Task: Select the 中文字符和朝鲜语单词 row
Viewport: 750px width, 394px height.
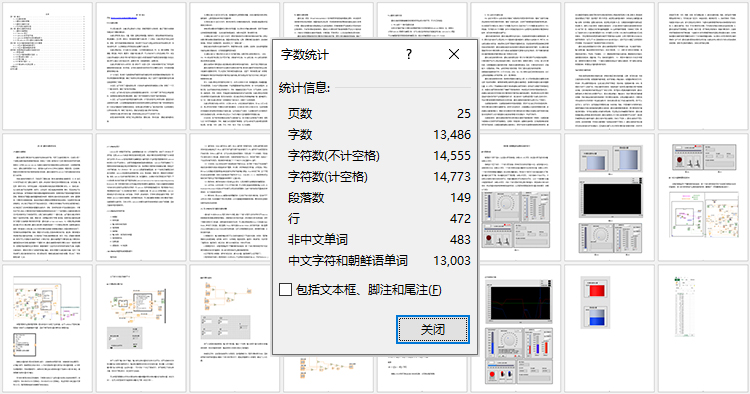Action: (379, 261)
